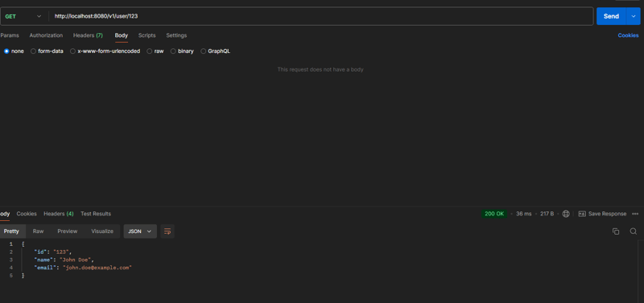Open the Send options dropdown arrow
The image size is (644, 303).
[633, 16]
